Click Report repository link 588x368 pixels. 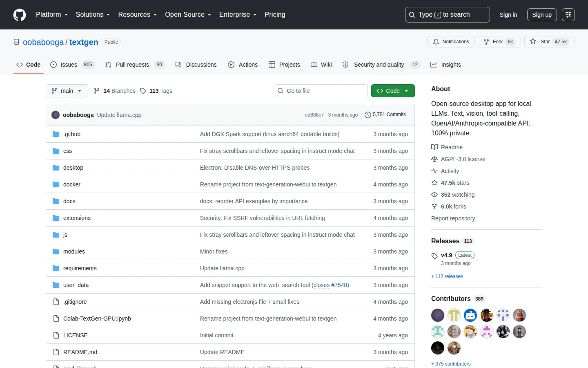coord(453,218)
